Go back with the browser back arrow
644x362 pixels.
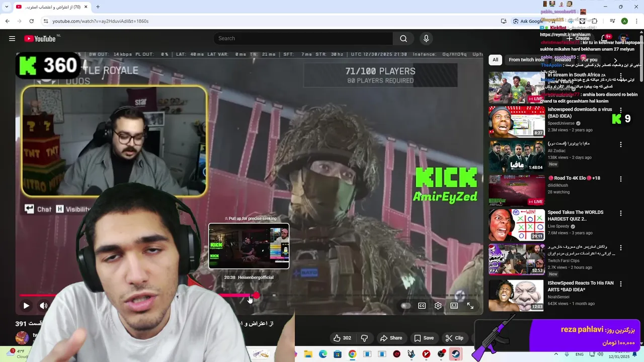[x=7, y=21]
